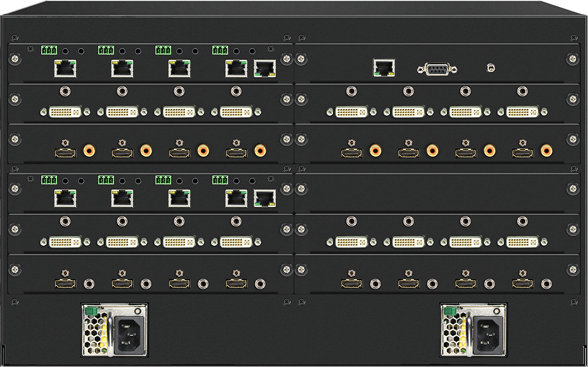Screen dimensions: 588x367
Task: Click the first orange RCA jack on the upper-left HDMI card
Action: tap(89, 151)
